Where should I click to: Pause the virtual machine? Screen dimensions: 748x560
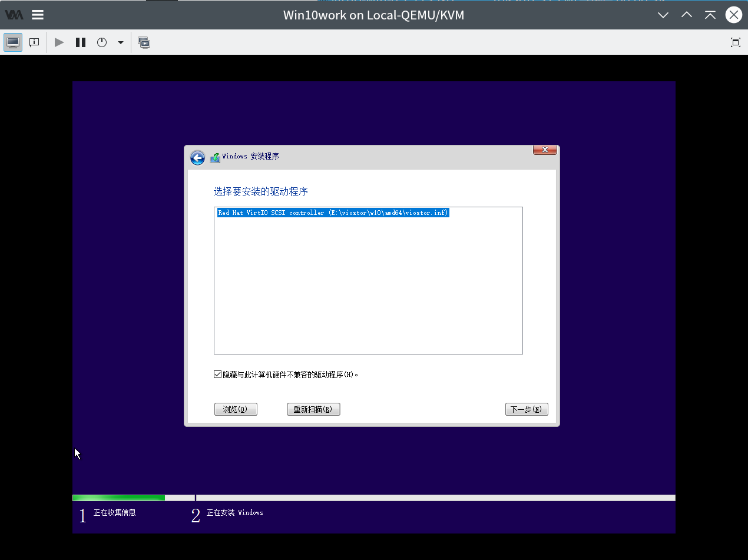[x=81, y=42]
